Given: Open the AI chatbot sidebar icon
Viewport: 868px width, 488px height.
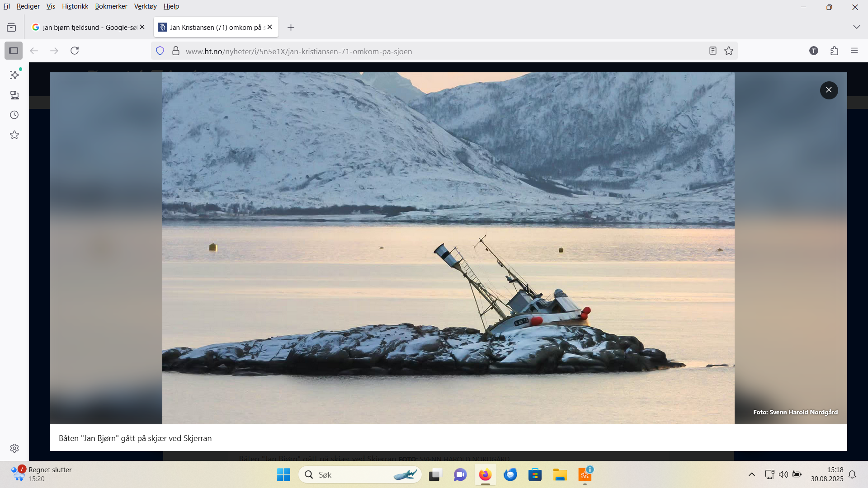Looking at the screenshot, I should 14,75.
